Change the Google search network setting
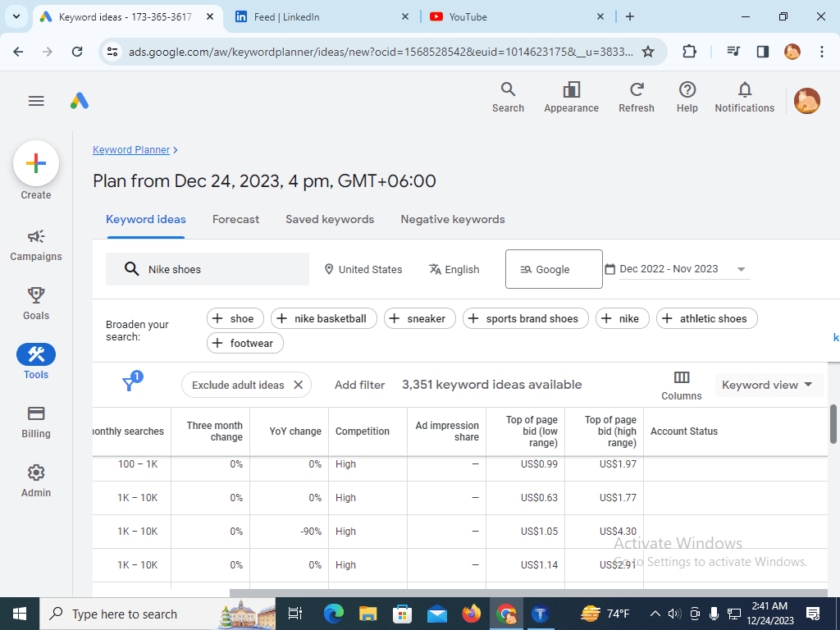 [554, 269]
